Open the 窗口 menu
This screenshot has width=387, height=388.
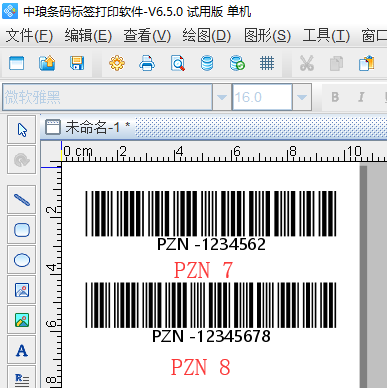[x=374, y=36]
